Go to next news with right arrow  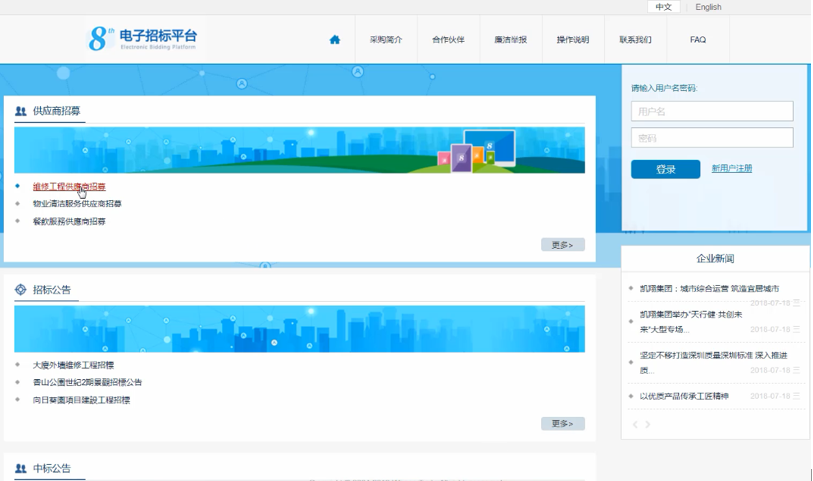tap(648, 425)
